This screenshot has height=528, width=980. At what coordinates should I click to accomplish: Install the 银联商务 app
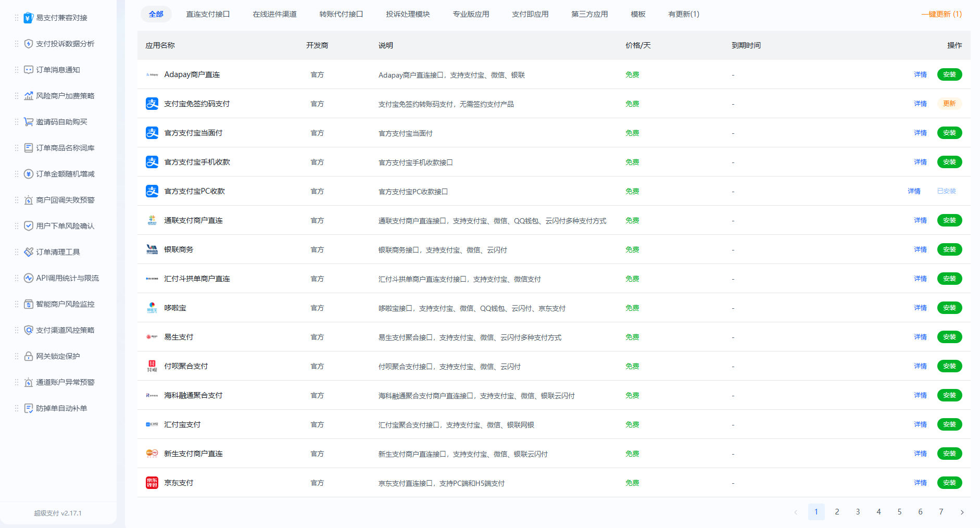949,249
